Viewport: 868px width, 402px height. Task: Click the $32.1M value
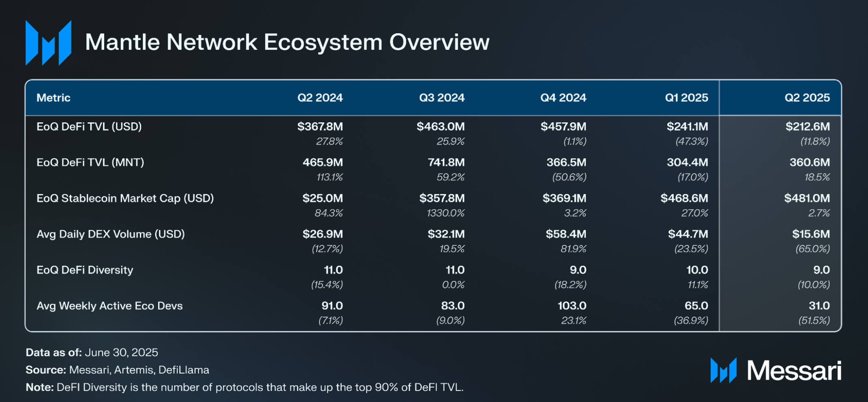[x=446, y=234]
